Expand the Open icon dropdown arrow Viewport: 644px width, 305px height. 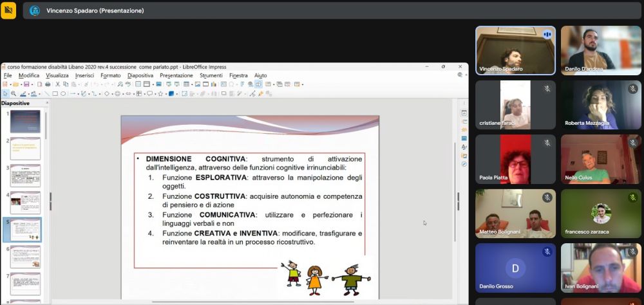click(x=21, y=84)
